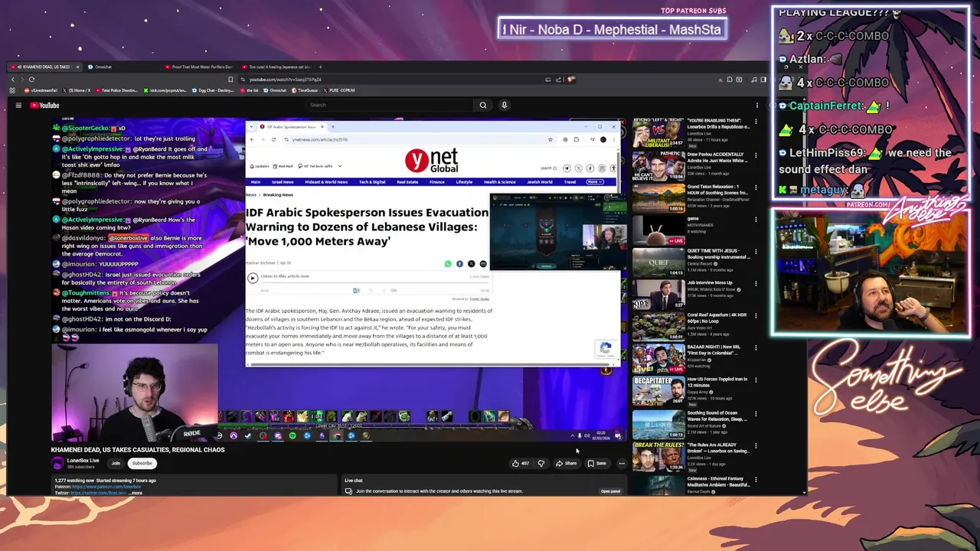Open the Brave shields icon

[571, 80]
